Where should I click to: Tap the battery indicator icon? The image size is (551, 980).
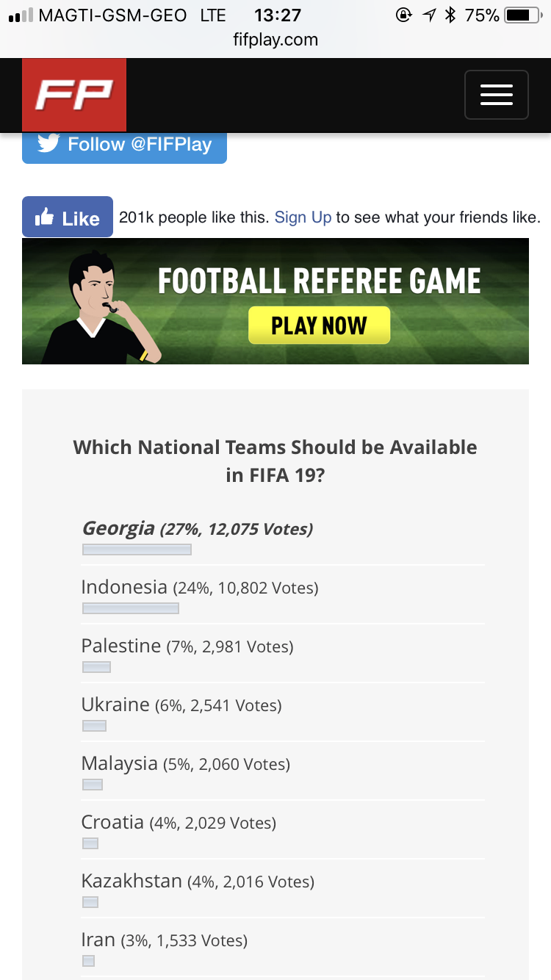(522, 15)
